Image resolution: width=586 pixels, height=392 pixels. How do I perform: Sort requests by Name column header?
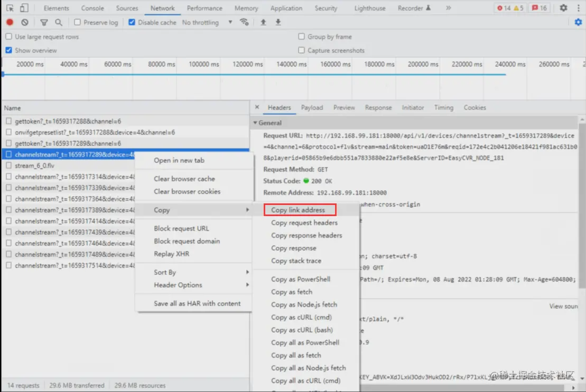[x=126, y=108]
